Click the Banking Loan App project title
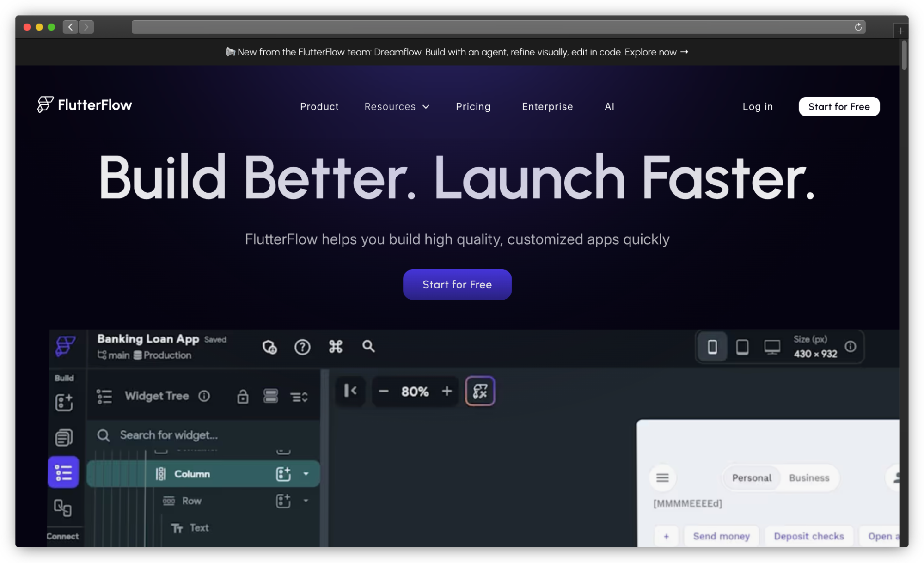Viewport: 924px width, 563px height. [x=148, y=339]
